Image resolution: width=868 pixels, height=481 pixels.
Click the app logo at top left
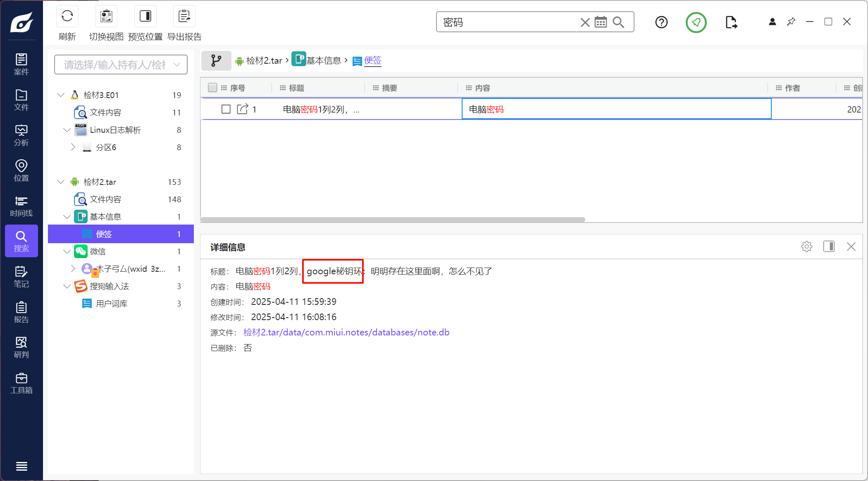click(x=21, y=22)
